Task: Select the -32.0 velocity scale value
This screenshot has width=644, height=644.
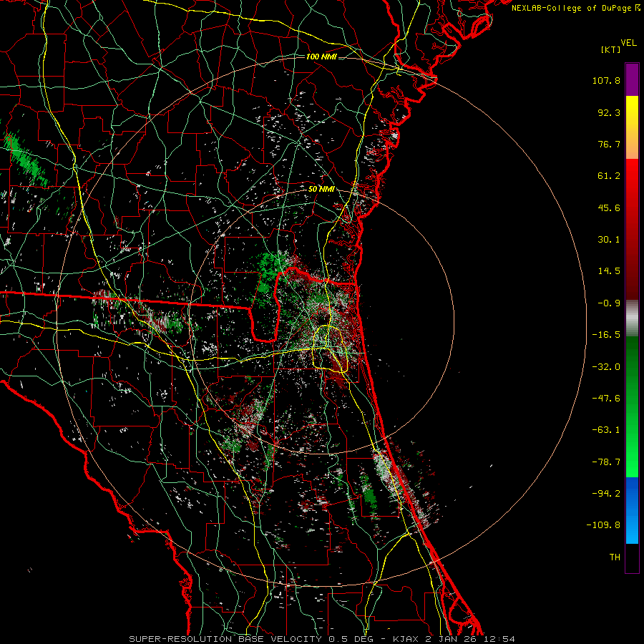Action: pos(606,367)
